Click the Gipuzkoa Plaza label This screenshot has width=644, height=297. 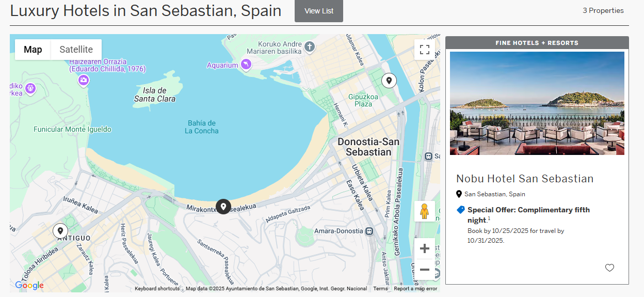pyautogui.click(x=363, y=100)
